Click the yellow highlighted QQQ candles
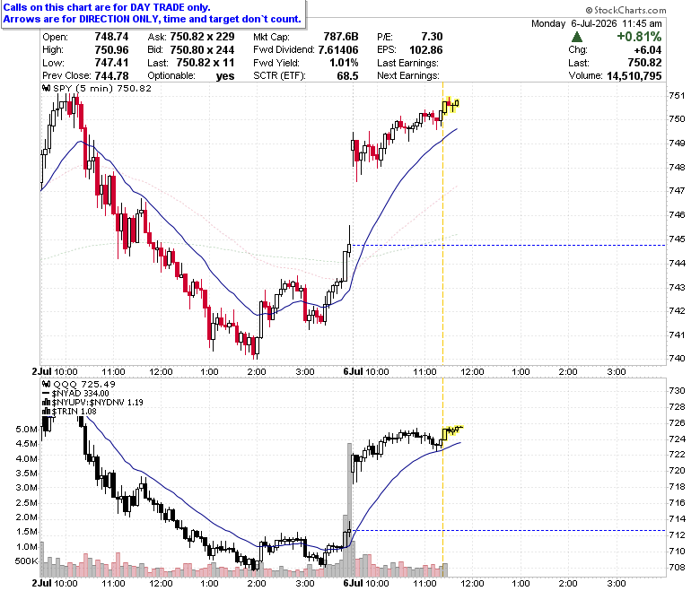The image size is (700, 591). coord(452,432)
